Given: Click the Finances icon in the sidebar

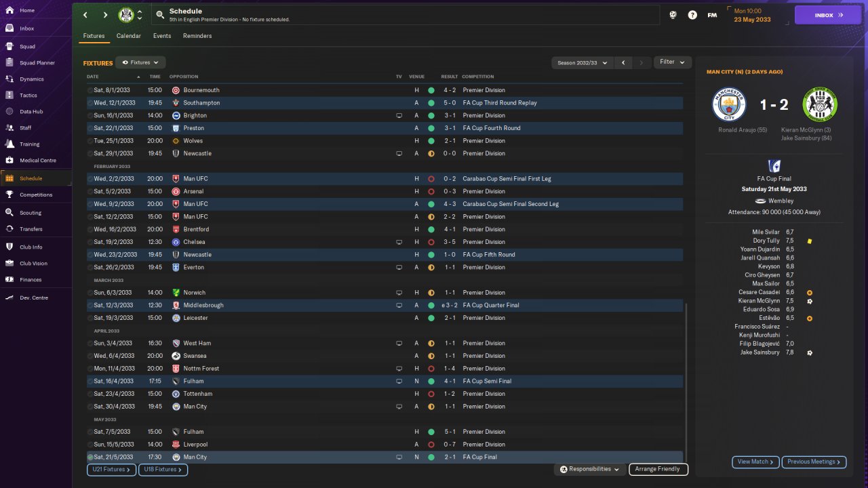Looking at the screenshot, I should point(9,279).
